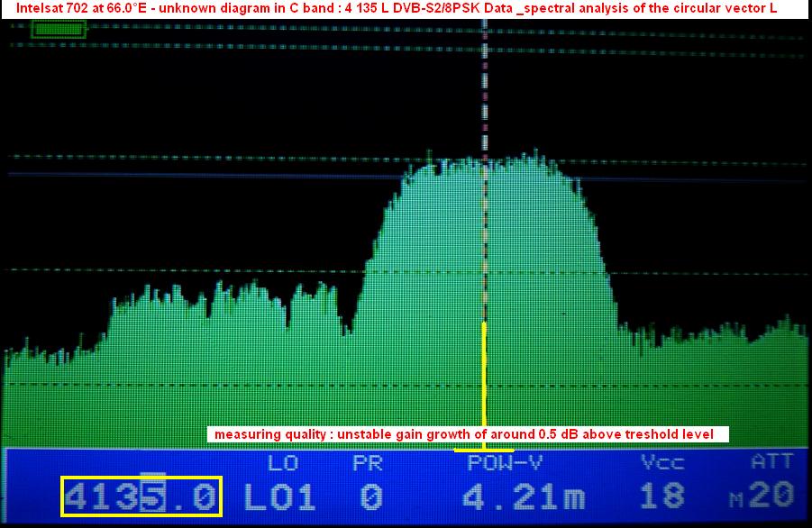Toggle the Vcc 18 voltage value
Viewport: 812px width, 528px height.
(661, 496)
